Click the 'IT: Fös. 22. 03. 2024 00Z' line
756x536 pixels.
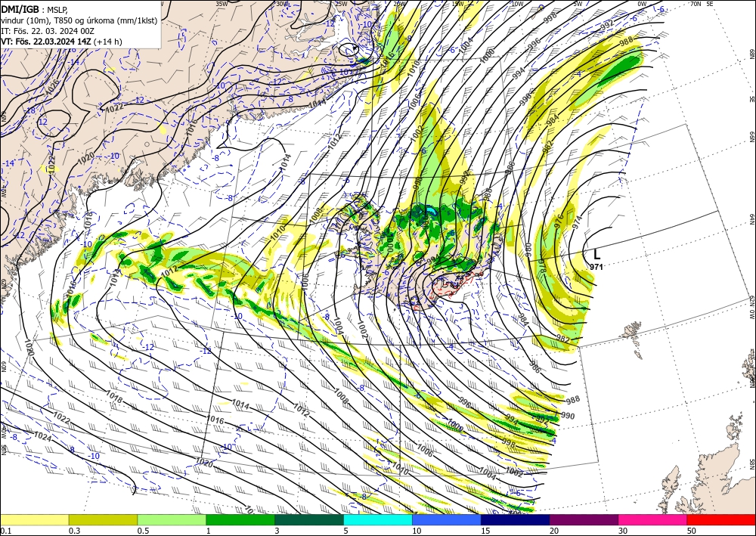pos(47,31)
